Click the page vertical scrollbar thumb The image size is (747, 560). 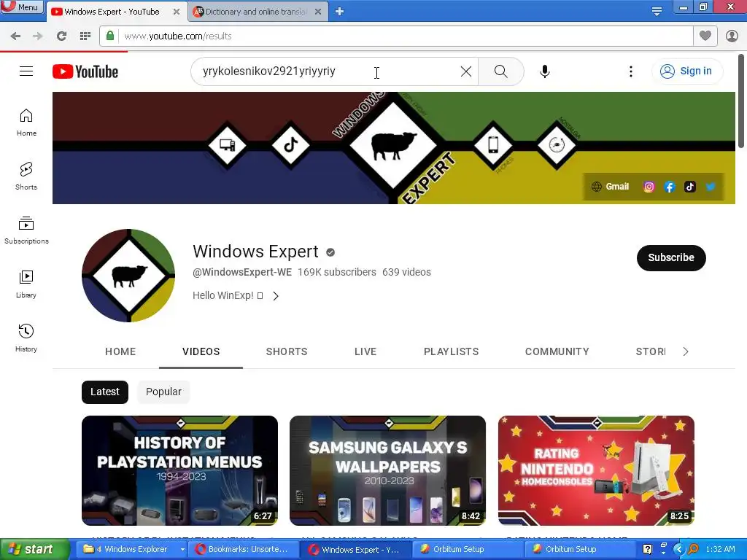pyautogui.click(x=741, y=101)
